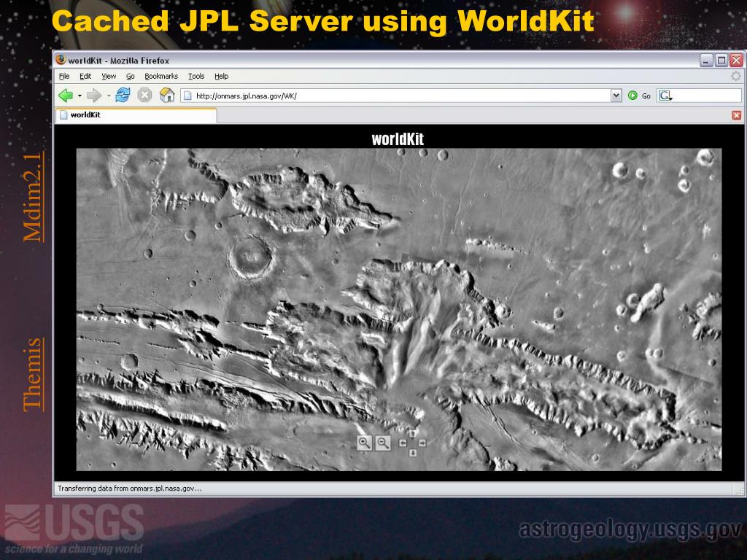Click the address bar URL field
747x560 pixels.
click(395, 96)
